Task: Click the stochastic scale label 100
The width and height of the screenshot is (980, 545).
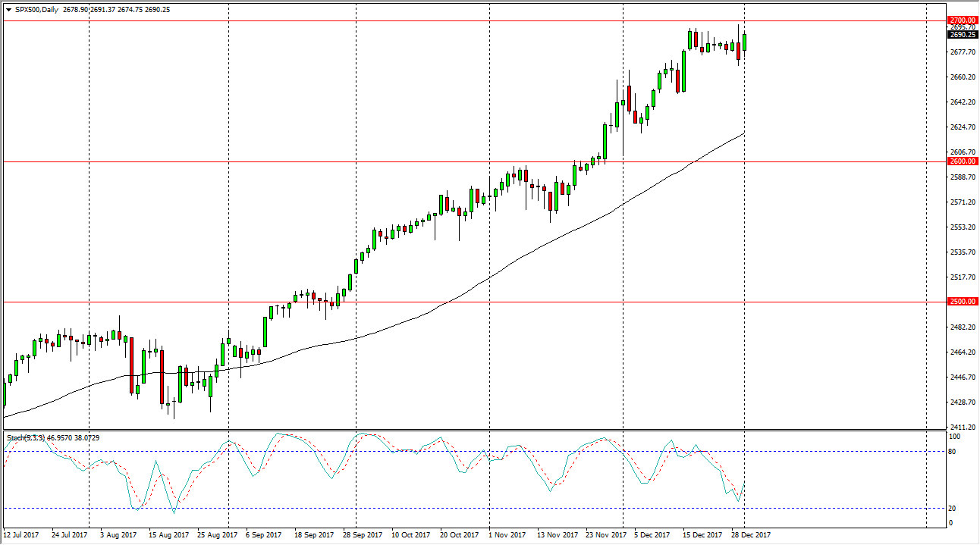Action: tap(955, 437)
